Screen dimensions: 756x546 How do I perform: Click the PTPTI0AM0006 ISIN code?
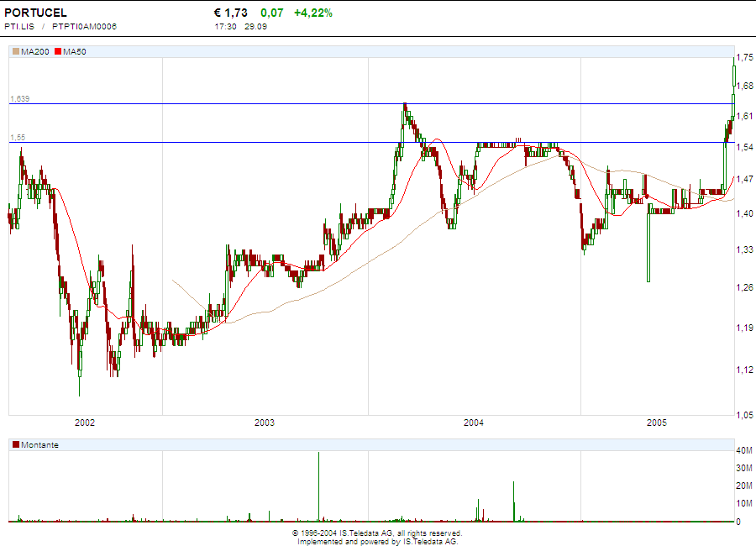pos(84,27)
